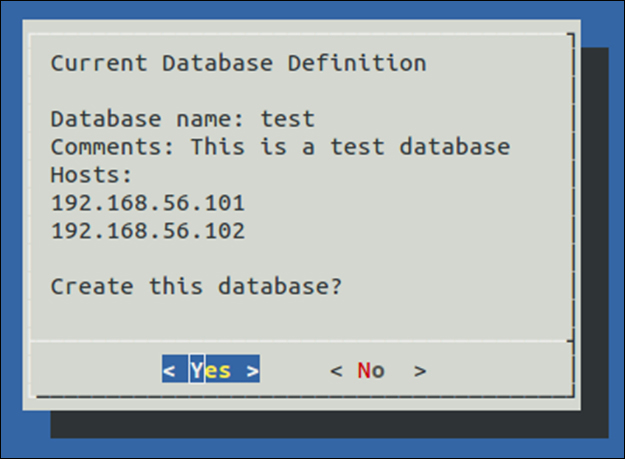The image size is (625, 459).
Task: Click right angle bracket of No button
Action: point(420,371)
